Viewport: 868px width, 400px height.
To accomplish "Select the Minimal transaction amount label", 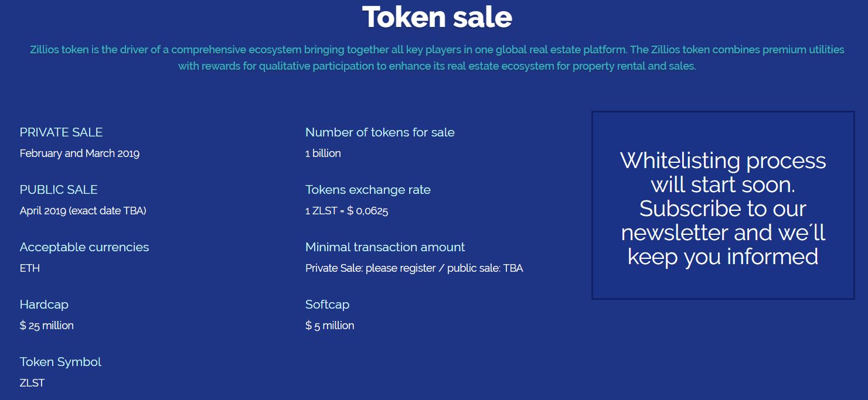I will click(385, 247).
